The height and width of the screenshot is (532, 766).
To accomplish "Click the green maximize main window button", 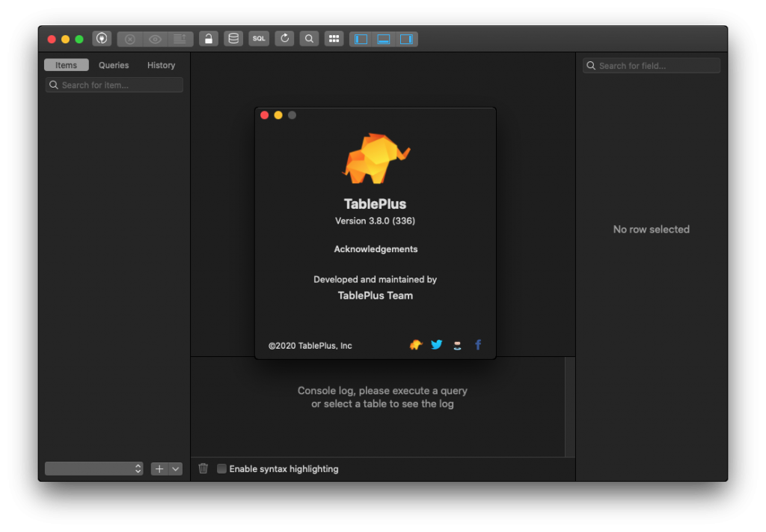I will 79,39.
